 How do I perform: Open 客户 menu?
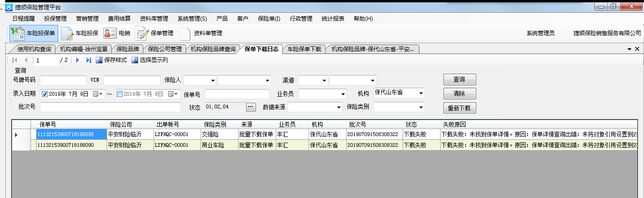[x=243, y=19]
